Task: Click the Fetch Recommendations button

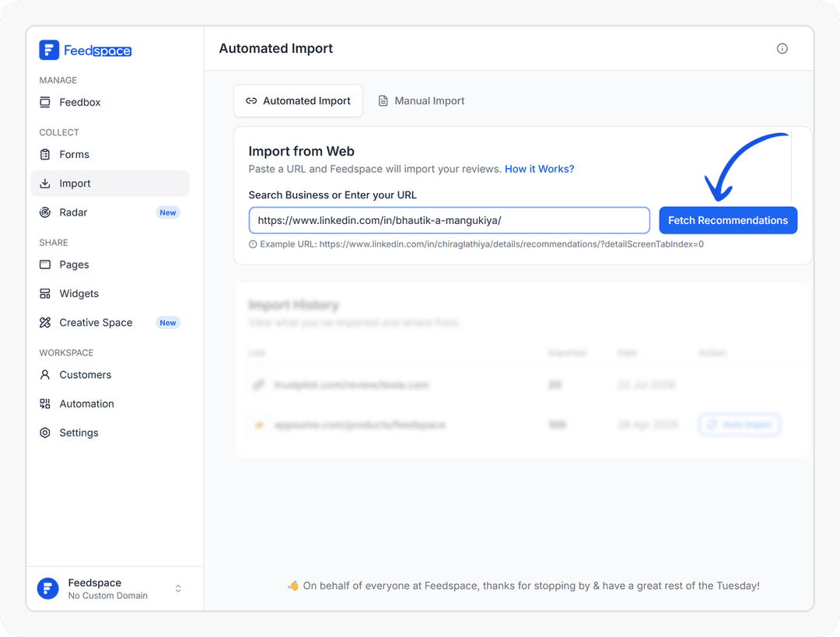Action: coord(728,220)
